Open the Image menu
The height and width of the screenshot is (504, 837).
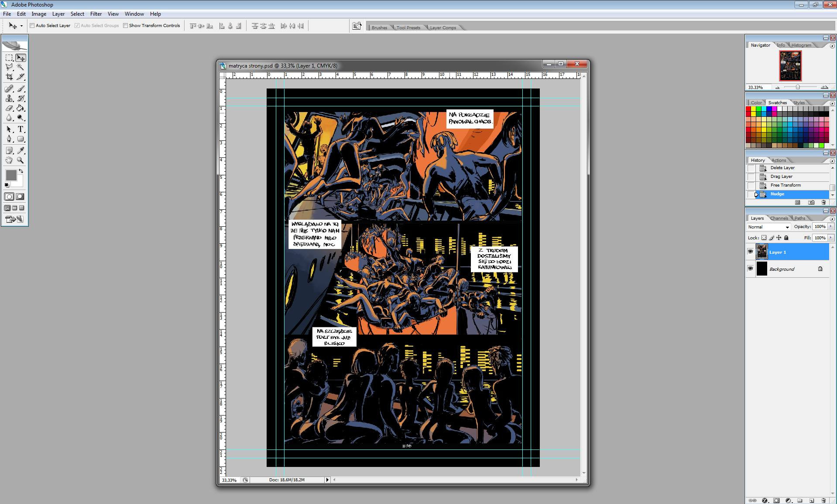click(x=39, y=14)
